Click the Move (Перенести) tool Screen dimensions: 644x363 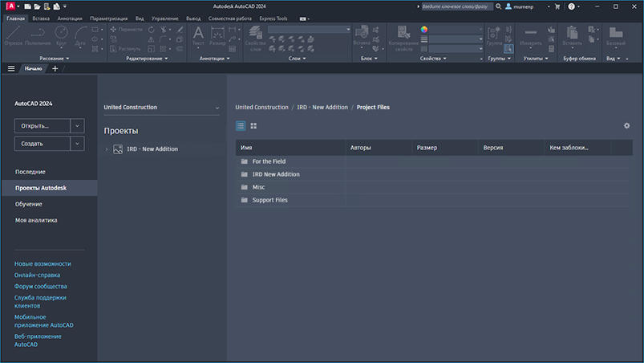(126, 30)
